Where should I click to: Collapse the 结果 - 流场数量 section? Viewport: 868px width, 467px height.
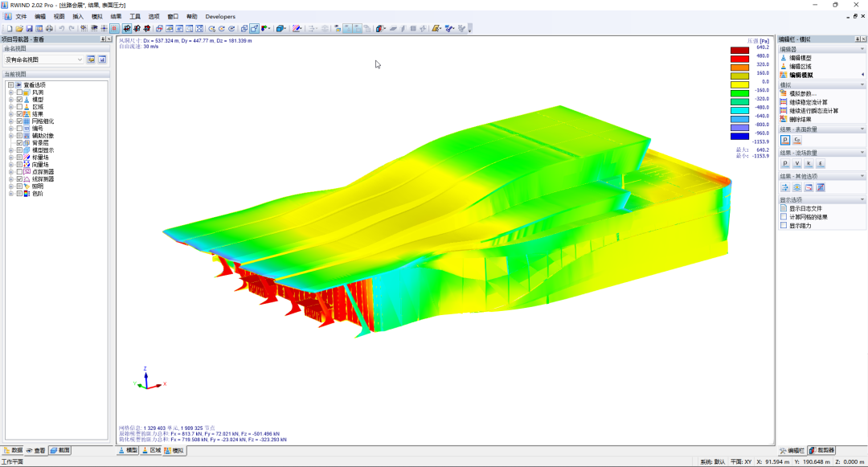[862, 153]
